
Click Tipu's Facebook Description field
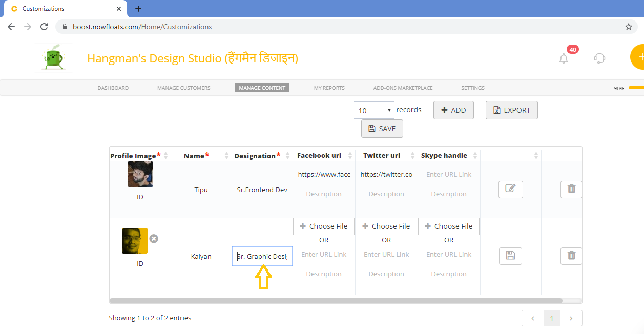coord(324,194)
